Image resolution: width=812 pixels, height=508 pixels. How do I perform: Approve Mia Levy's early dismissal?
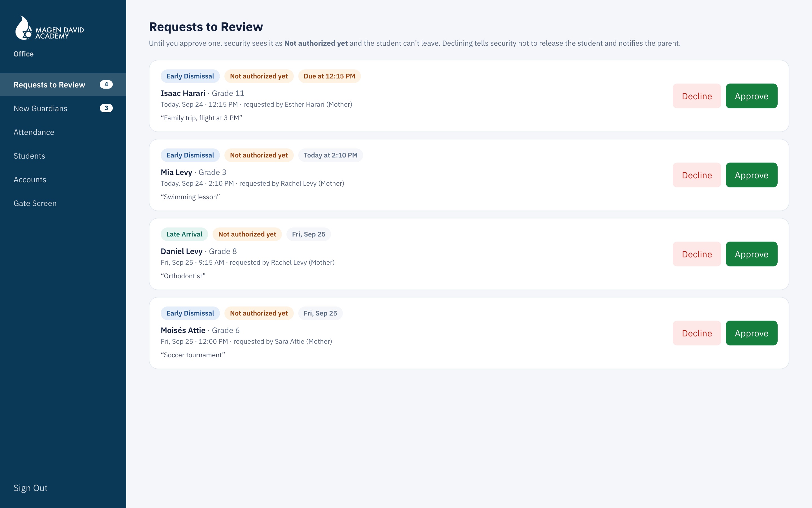coord(751,175)
